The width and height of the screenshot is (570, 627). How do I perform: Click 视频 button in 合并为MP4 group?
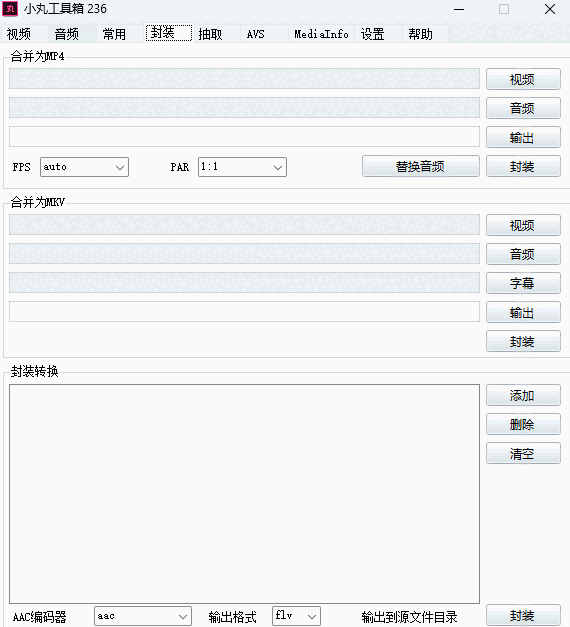coord(523,79)
